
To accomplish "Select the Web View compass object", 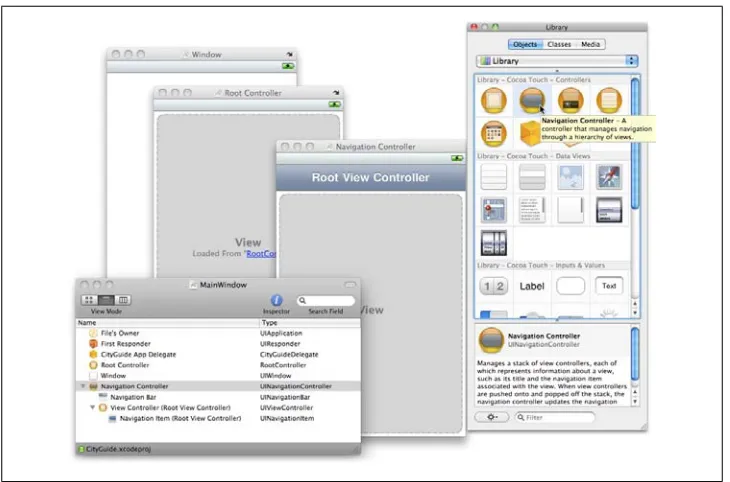I will click(x=609, y=177).
